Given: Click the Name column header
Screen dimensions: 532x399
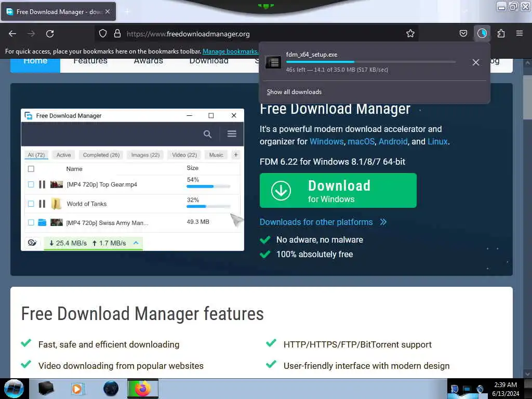Looking at the screenshot, I should pyautogui.click(x=74, y=169).
